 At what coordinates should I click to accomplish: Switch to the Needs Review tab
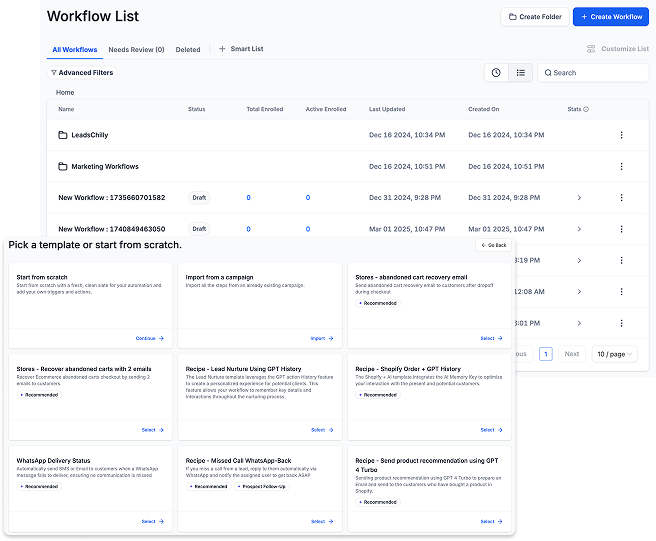[x=136, y=49]
